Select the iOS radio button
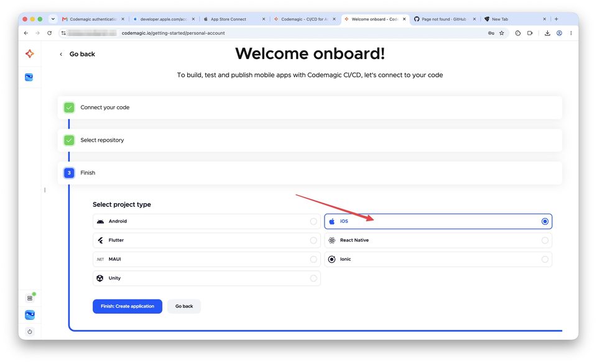Image resolution: width=597 pixels, height=364 pixels. [x=545, y=221]
